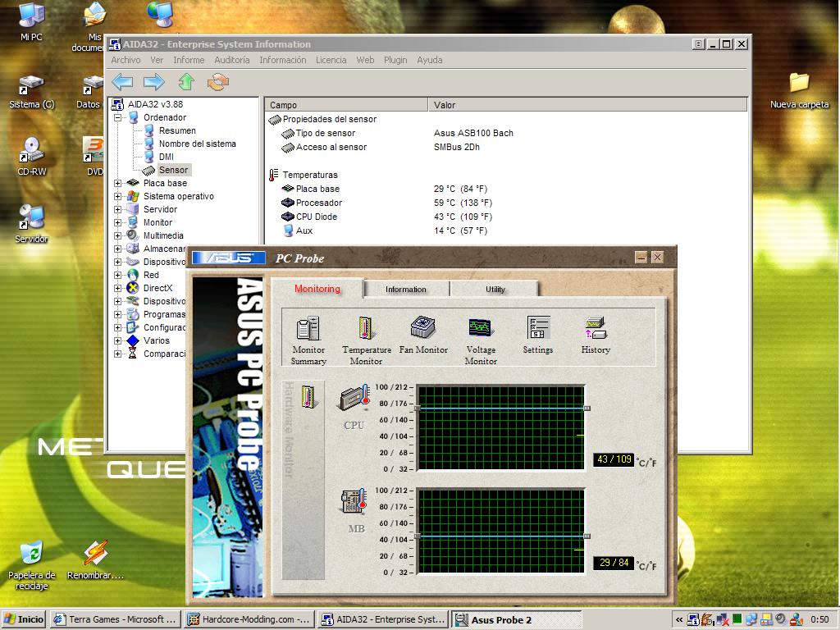Switch to the Information tab in PC Probe
Viewport: 840px width, 630px height.
(x=406, y=290)
